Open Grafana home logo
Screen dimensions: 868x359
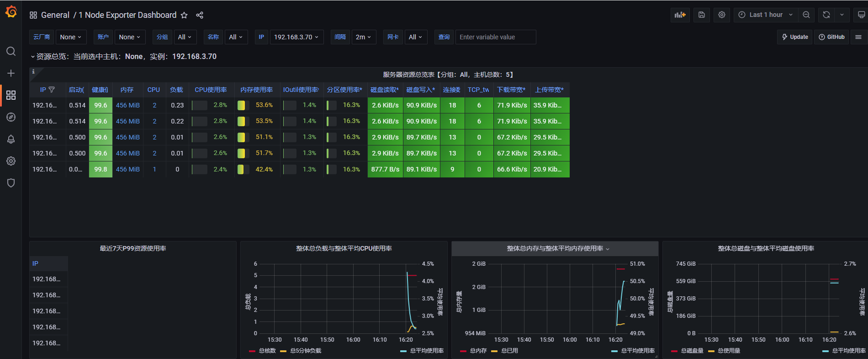tap(11, 12)
